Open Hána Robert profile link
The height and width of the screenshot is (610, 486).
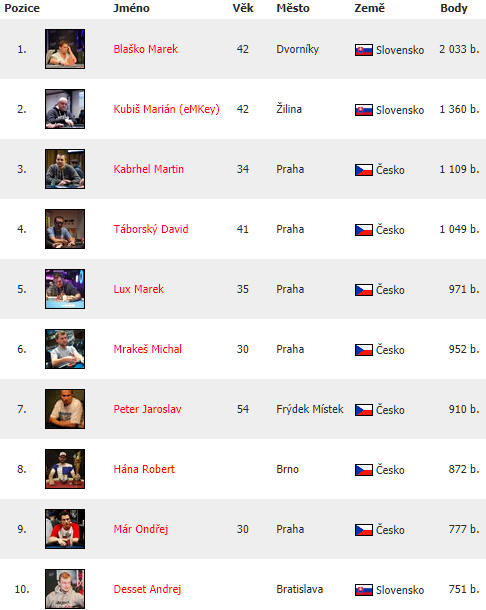(x=144, y=469)
